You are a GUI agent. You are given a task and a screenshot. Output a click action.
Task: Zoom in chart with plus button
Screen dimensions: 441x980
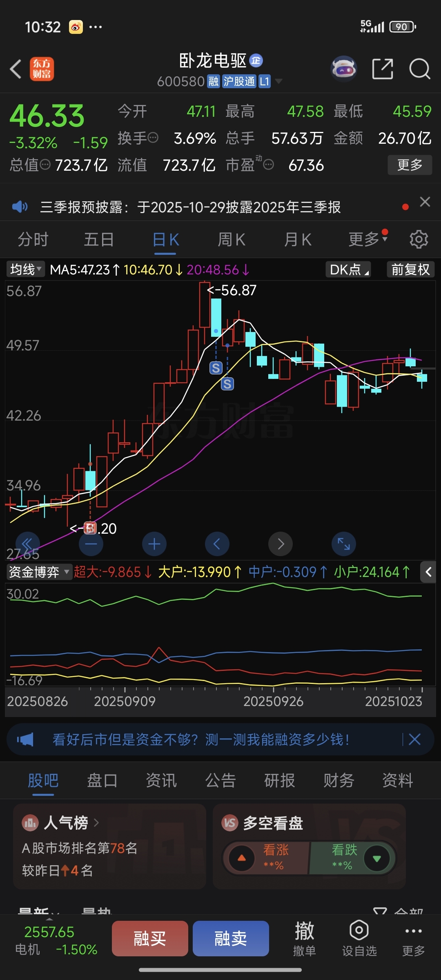pos(154,544)
